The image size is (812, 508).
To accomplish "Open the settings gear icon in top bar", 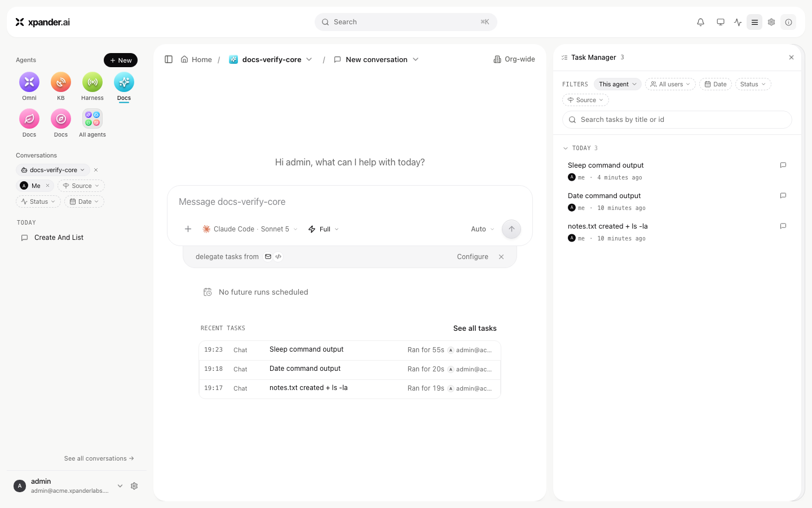I will tap(771, 22).
